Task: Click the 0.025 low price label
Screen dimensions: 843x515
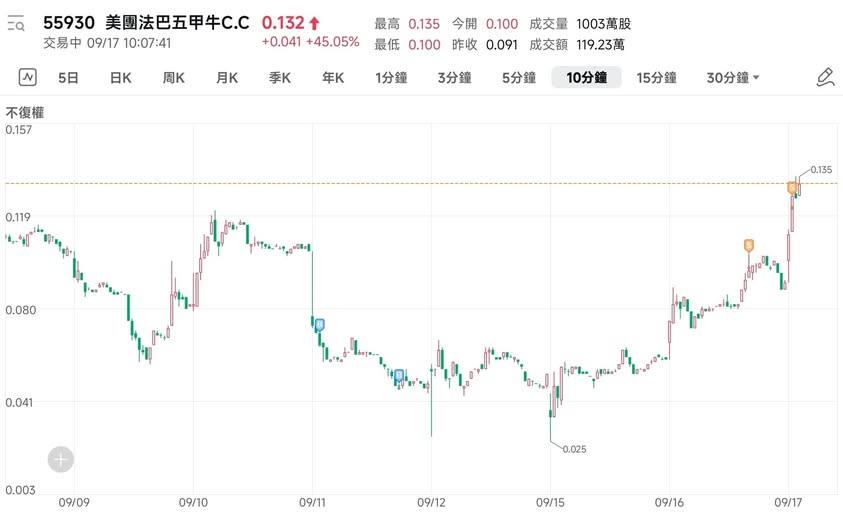Action: point(574,449)
